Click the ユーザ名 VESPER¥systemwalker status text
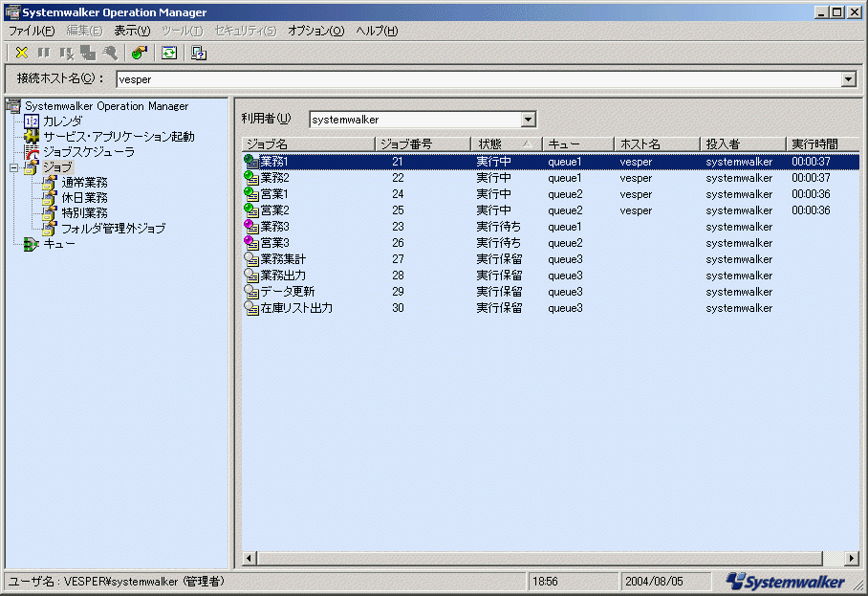The width and height of the screenshot is (868, 596). [117, 582]
